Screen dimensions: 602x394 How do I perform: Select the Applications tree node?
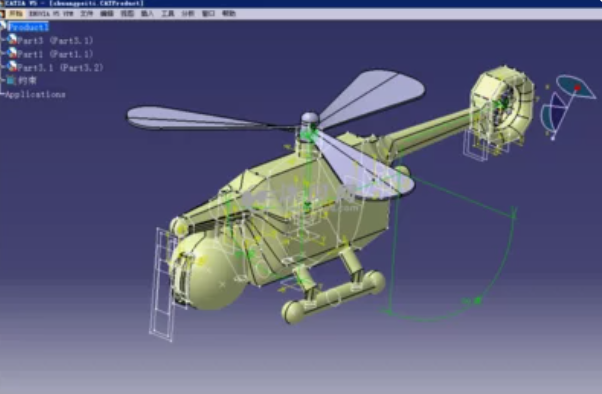[35, 94]
